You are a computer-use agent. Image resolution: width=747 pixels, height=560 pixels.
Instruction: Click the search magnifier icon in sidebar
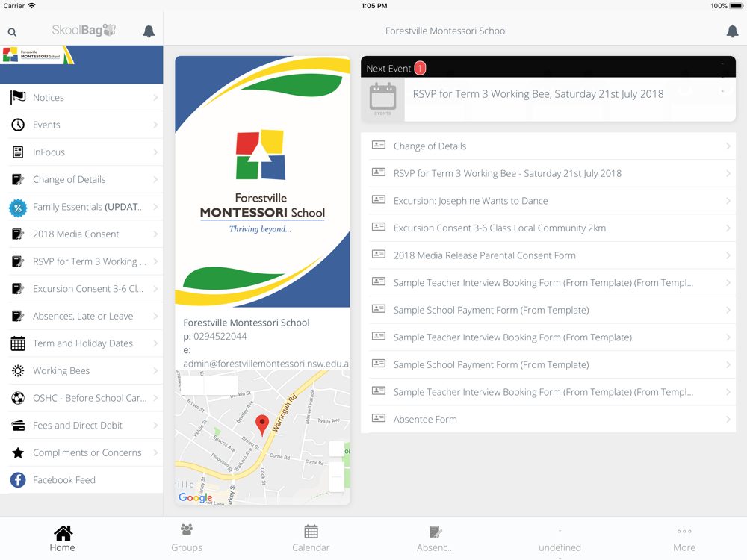12,31
